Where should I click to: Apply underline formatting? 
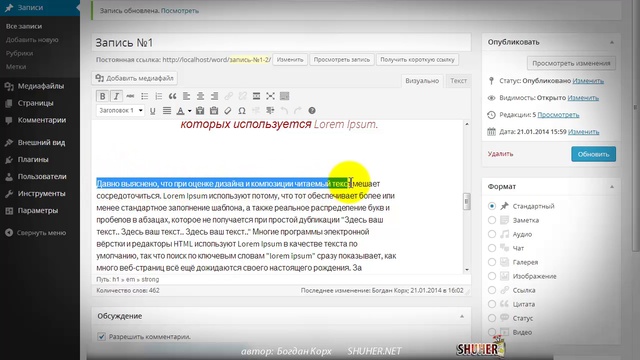coord(153,111)
